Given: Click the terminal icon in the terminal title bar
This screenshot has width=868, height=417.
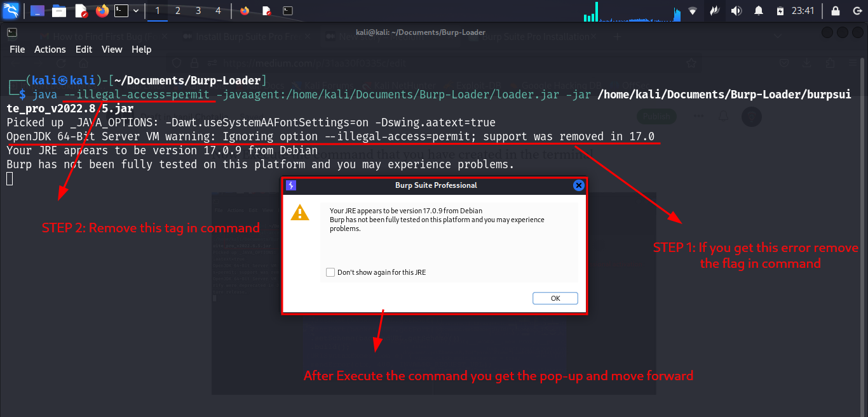Looking at the screenshot, I should [x=12, y=32].
